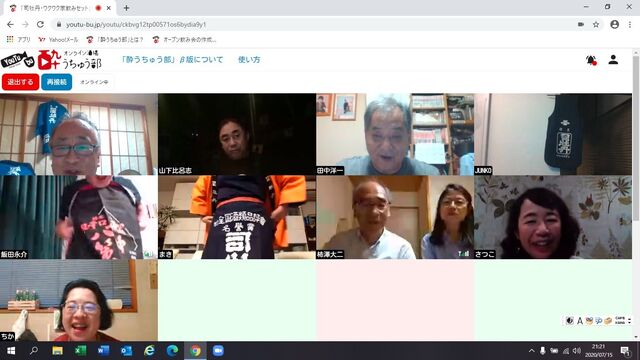Reload the page with the refresh icon
The width and height of the screenshot is (640, 360).
click(40, 24)
